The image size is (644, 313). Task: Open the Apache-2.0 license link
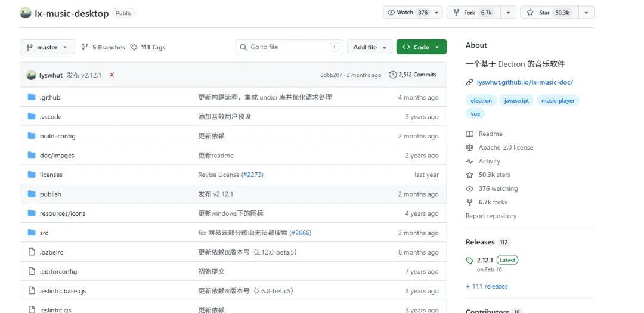506,147
